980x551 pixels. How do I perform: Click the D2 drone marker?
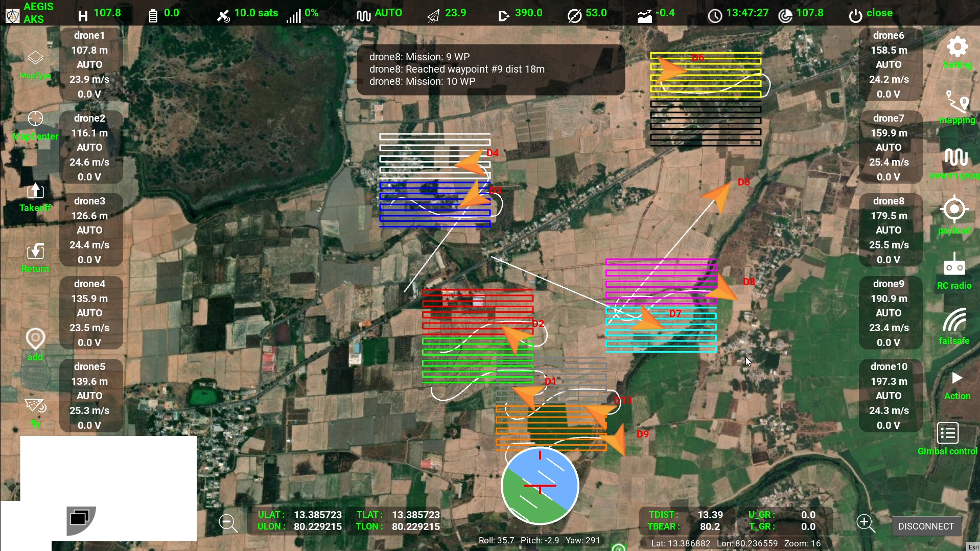click(x=518, y=338)
